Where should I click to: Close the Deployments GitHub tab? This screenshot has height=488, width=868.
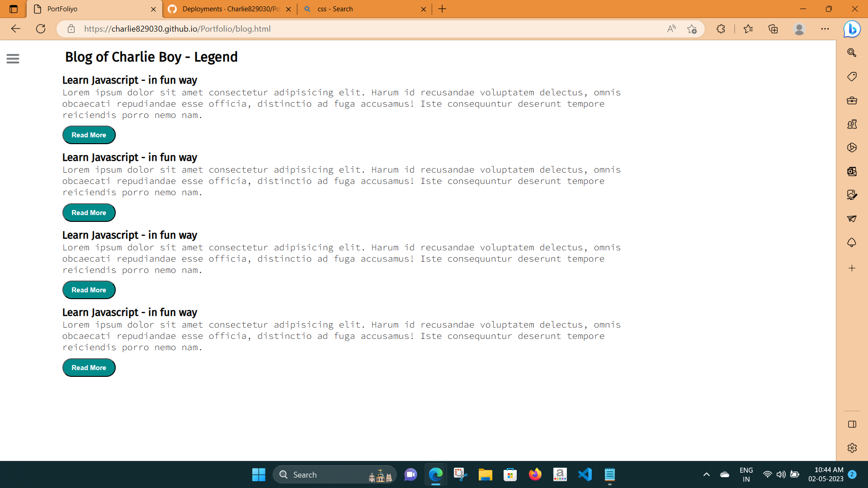[288, 9]
